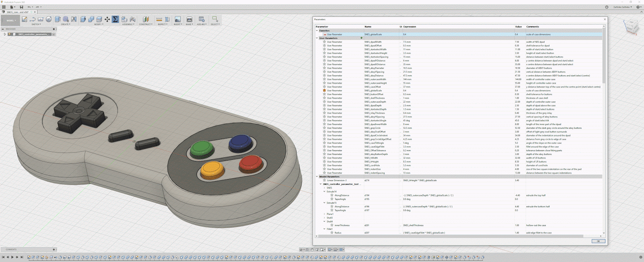Image resolution: width=644 pixels, height=262 pixels.
Task: Favorite the Linear Dimension-3 star
Action: click(x=324, y=180)
